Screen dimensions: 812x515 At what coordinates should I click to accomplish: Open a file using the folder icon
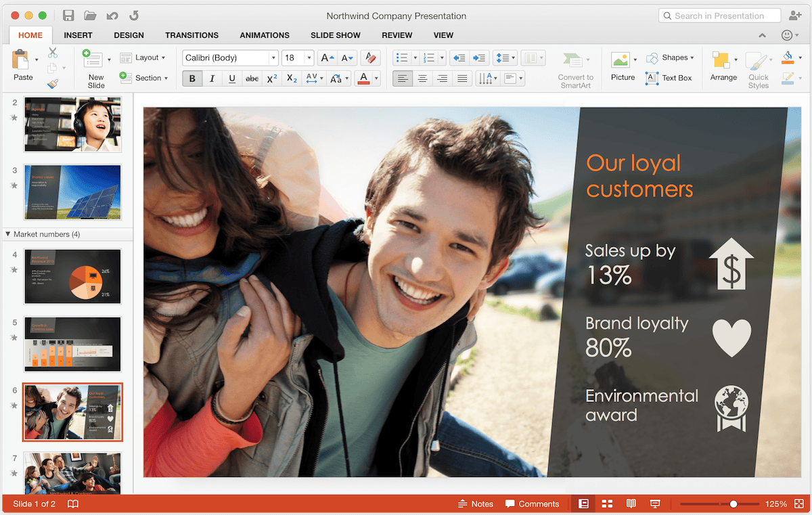coord(90,16)
